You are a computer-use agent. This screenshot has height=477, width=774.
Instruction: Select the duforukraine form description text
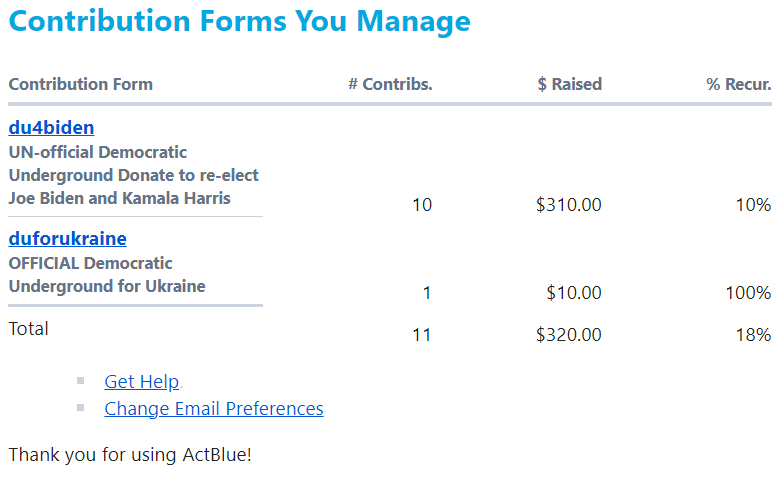click(107, 275)
